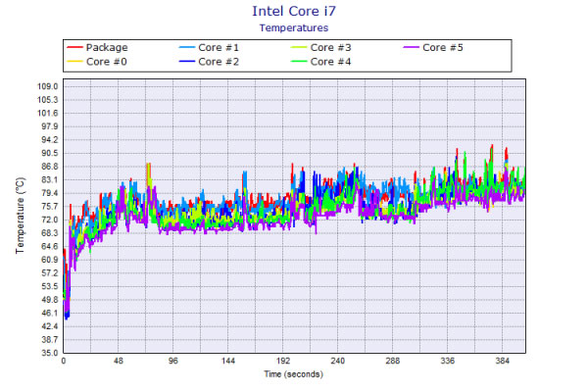The height and width of the screenshot is (392, 588).
Task: Click the Temperatures subtitle
Action: (294, 28)
